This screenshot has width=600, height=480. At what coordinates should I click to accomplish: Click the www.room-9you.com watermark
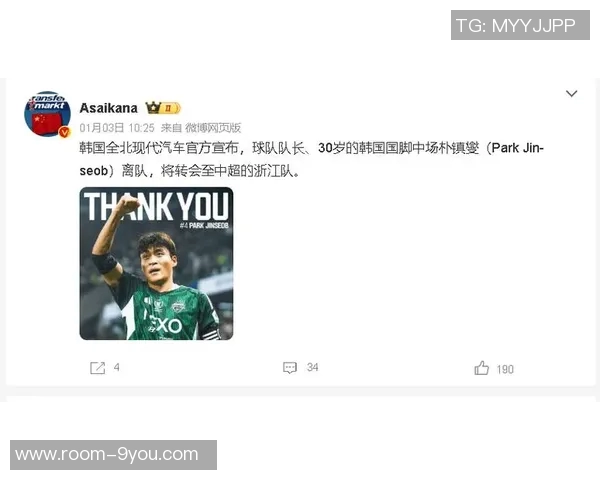[113, 455]
